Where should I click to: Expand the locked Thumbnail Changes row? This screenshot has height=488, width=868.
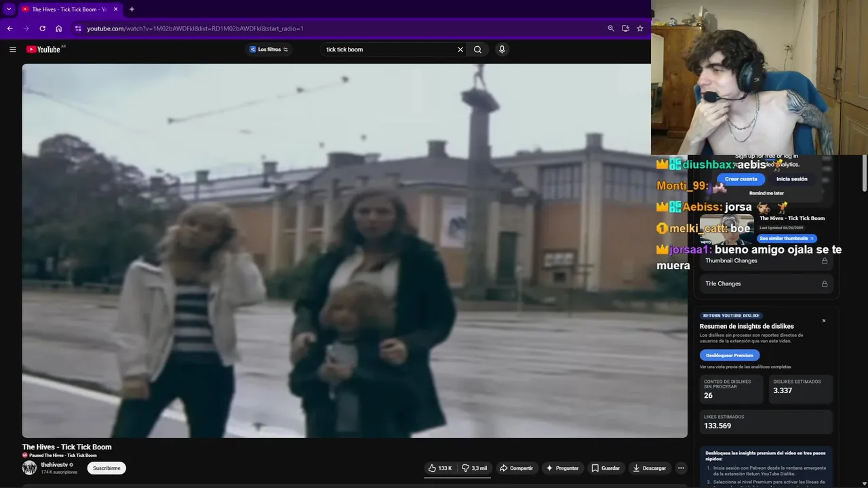[x=766, y=261]
